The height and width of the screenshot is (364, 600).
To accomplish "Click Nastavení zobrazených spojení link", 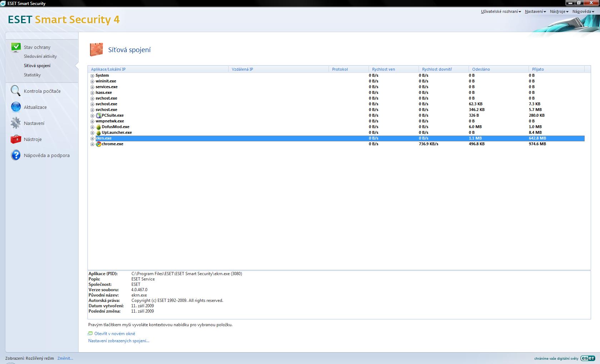I will (x=119, y=341).
